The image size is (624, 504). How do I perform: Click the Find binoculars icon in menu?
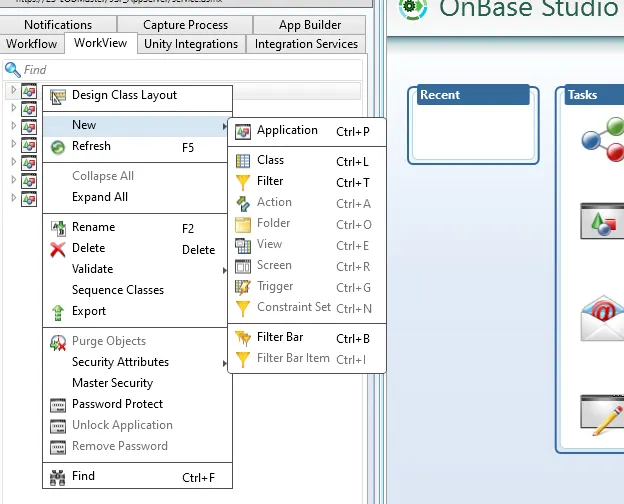(57, 477)
